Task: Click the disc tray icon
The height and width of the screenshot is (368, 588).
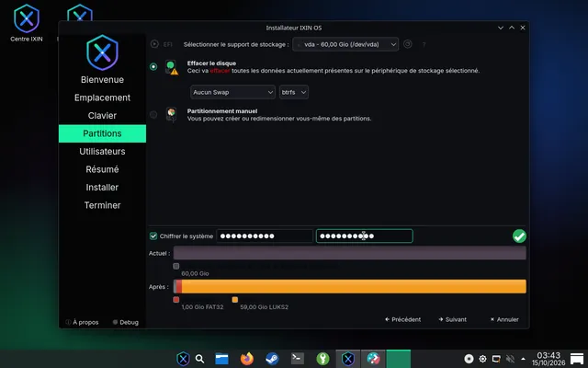Action: 469,359
